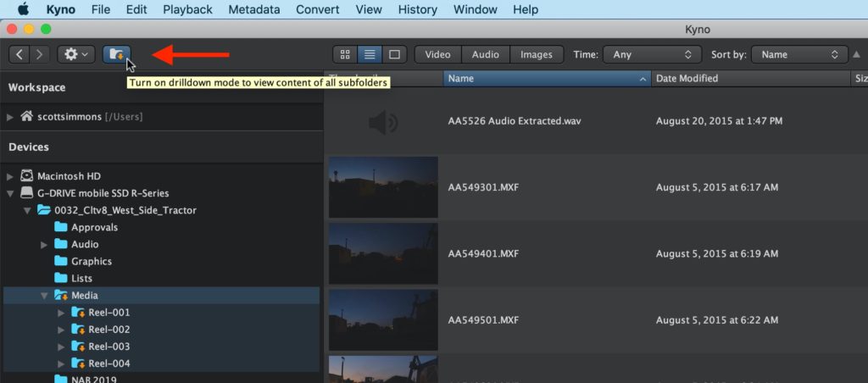Open the Sort by dropdown
Viewport: 868px width, 383px height.
coord(799,54)
